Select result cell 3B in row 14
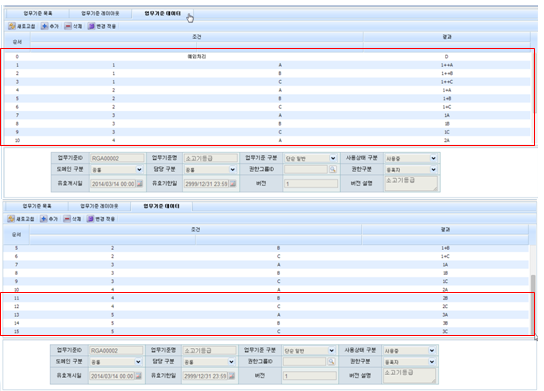The image size is (544, 391). pos(445,323)
